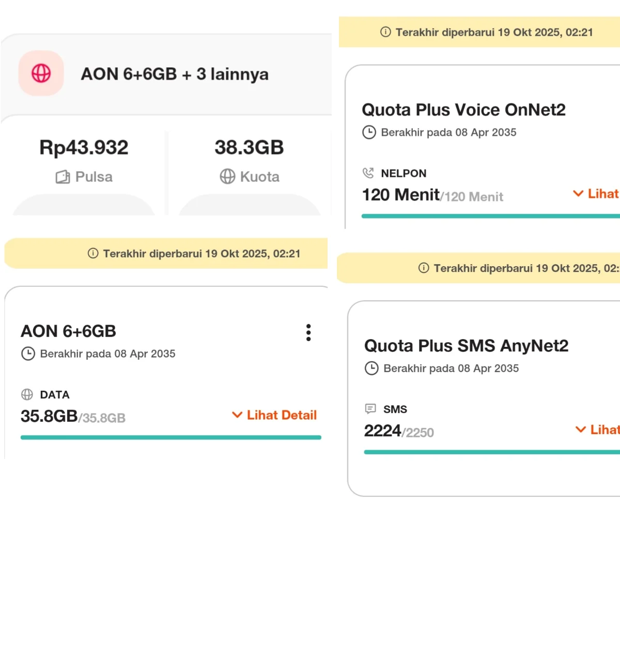This screenshot has width=620, height=672.
Task: Click the info icon in the top-right update banner
Action: click(385, 32)
